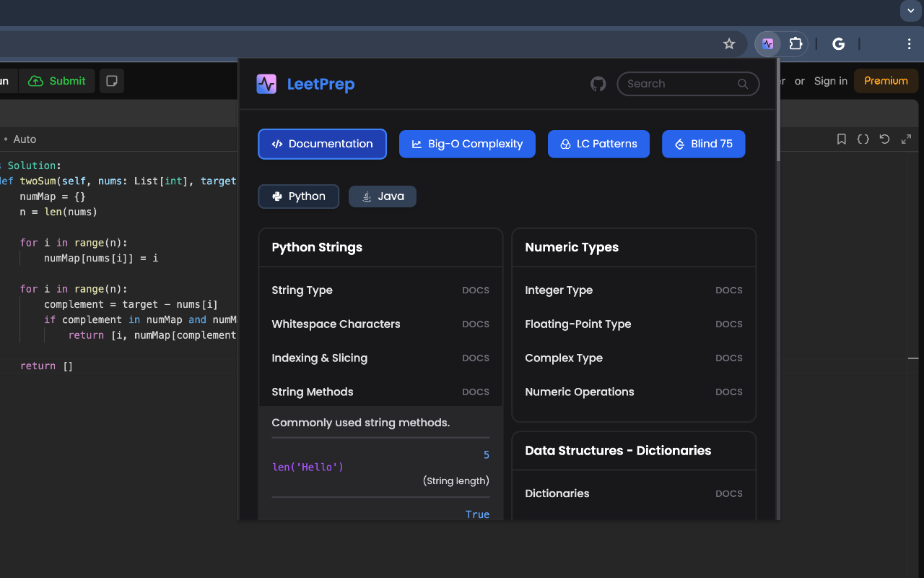Open the Chrome three-dot menu
Image resolution: width=924 pixels, height=578 pixels.
[909, 44]
